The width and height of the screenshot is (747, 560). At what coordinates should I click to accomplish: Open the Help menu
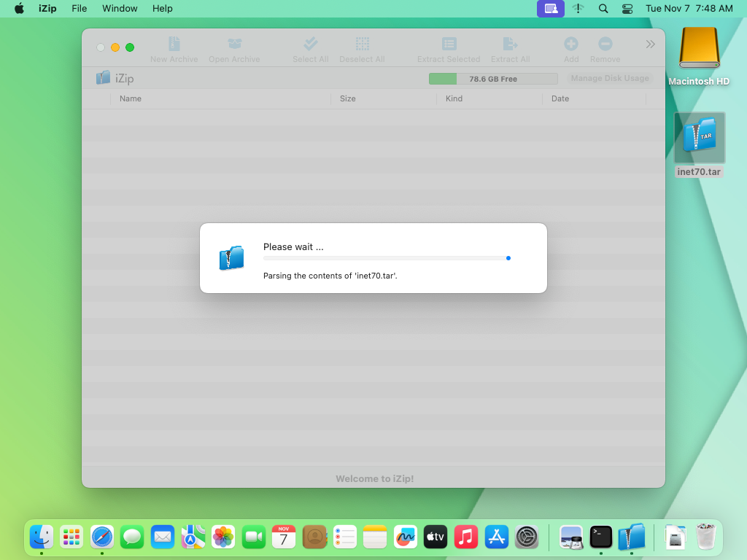click(163, 9)
